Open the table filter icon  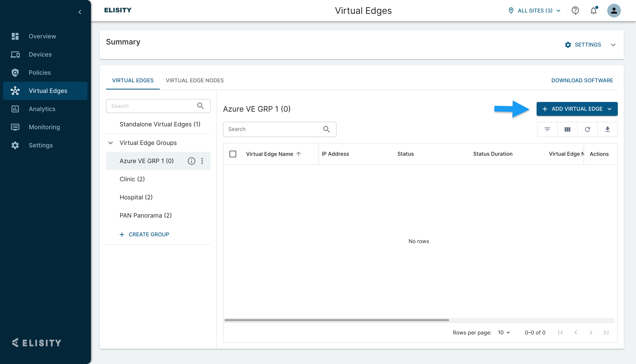pyautogui.click(x=547, y=129)
